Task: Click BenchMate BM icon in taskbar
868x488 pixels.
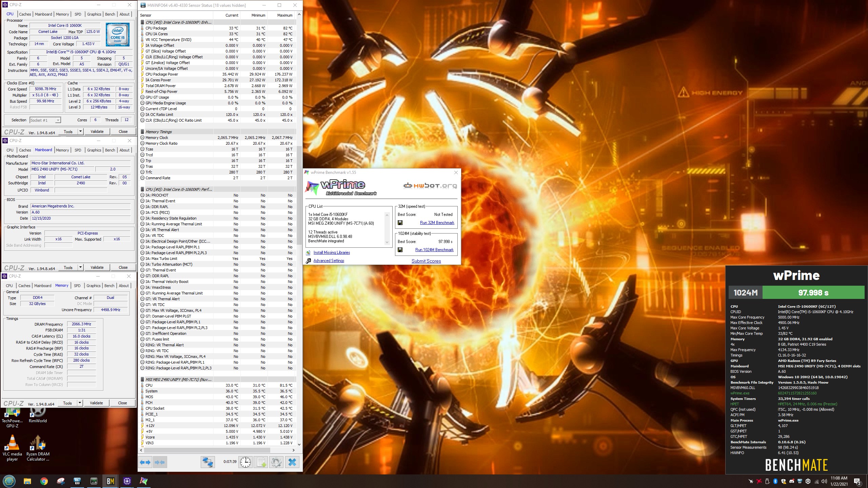Action: 110,481
